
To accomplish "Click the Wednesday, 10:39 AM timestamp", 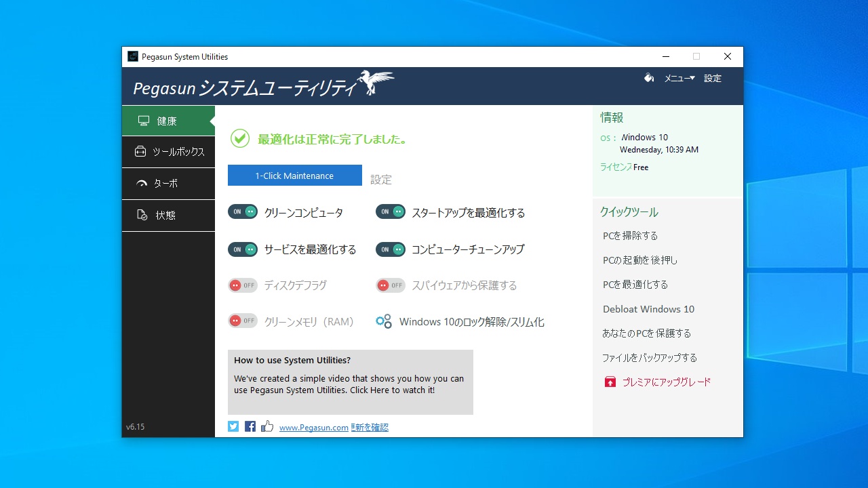I will pos(659,150).
